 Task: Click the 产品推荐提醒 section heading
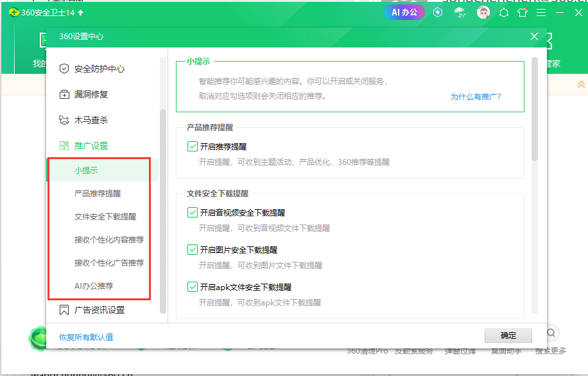point(210,128)
